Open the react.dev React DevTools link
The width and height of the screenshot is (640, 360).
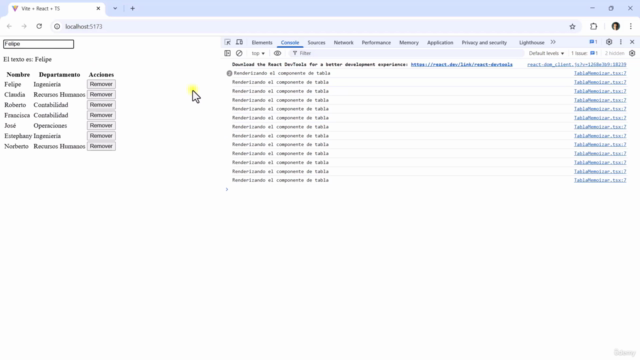click(x=461, y=64)
